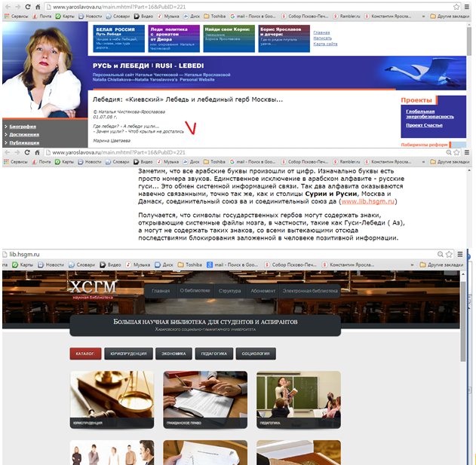Click the ЮРИСПРУДЕНЦИЯ catalog button
Image resolution: width=476 pixels, height=465 pixels.
click(x=128, y=353)
